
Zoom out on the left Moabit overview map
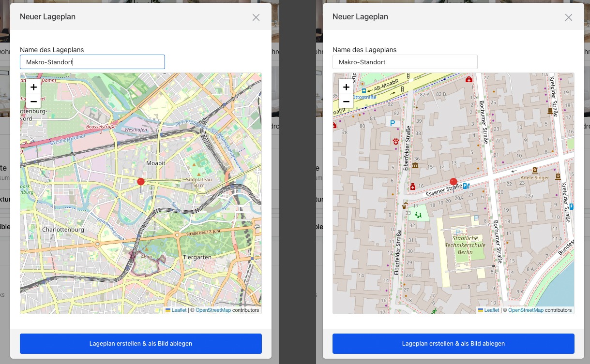click(x=33, y=102)
